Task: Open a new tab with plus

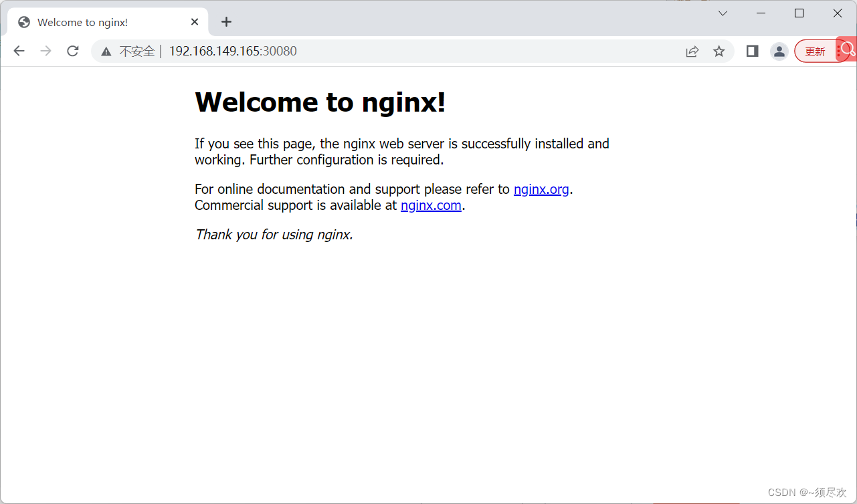Action: pyautogui.click(x=226, y=22)
